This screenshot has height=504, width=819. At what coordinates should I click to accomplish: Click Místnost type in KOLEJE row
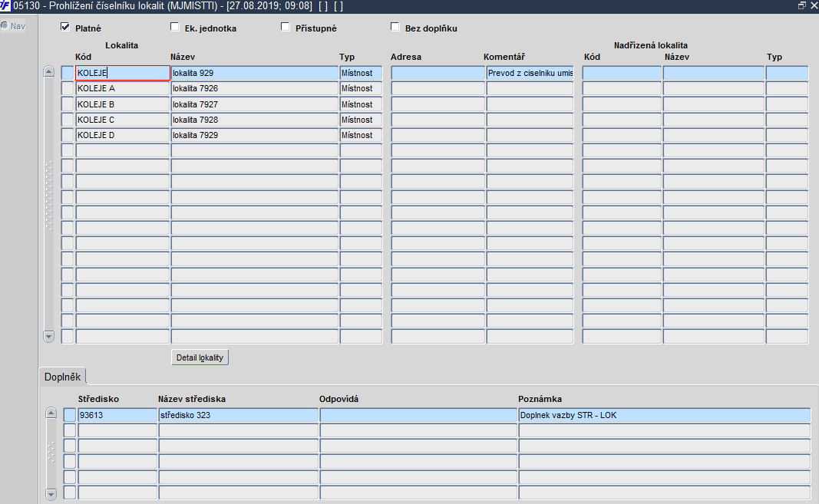[x=361, y=73]
